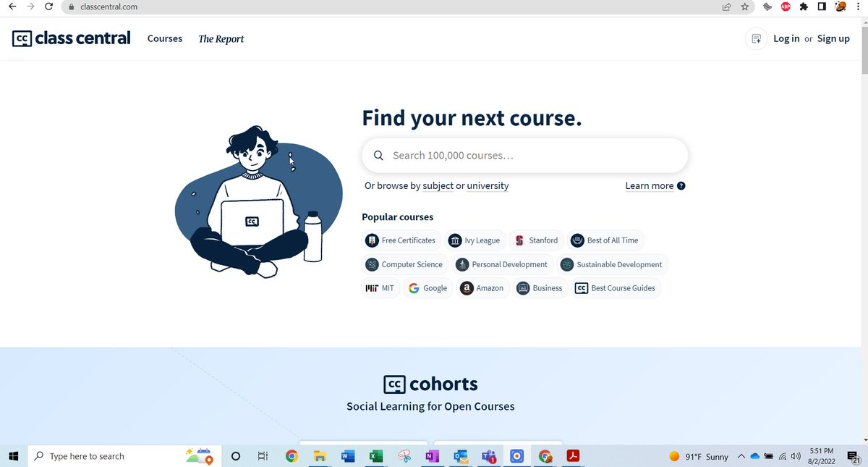Go back with the browser back arrow
The image size is (868, 467).
click(x=12, y=7)
